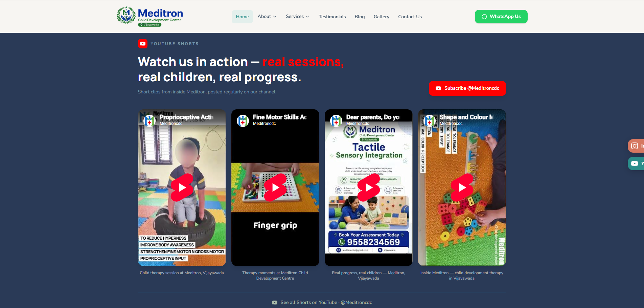Open channel avatar on Shape and Colour video
This screenshot has height=308, width=644.
(430, 120)
